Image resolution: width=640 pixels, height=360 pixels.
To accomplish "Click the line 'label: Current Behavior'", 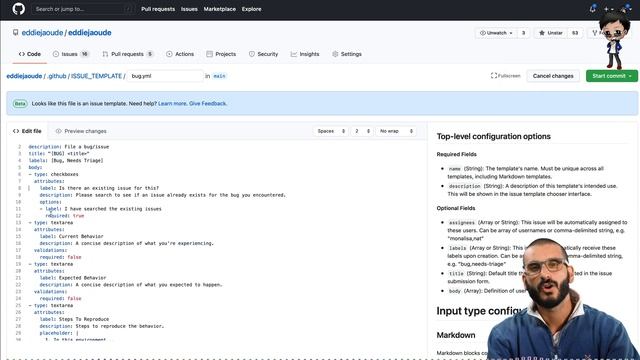I will [x=71, y=236].
